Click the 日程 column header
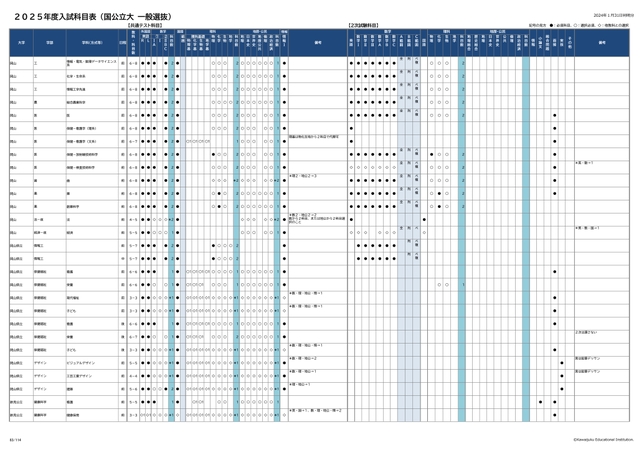The height and width of the screenshot is (455, 644). coord(122,42)
